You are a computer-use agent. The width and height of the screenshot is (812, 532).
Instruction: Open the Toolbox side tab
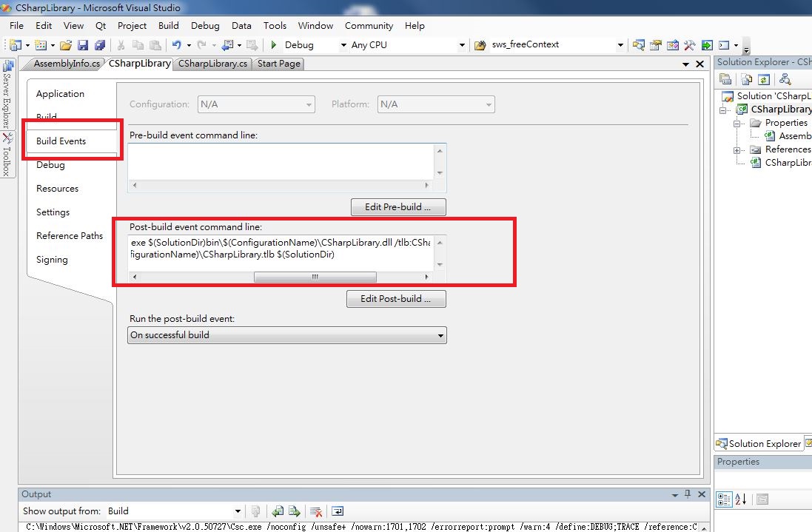pos(7,155)
